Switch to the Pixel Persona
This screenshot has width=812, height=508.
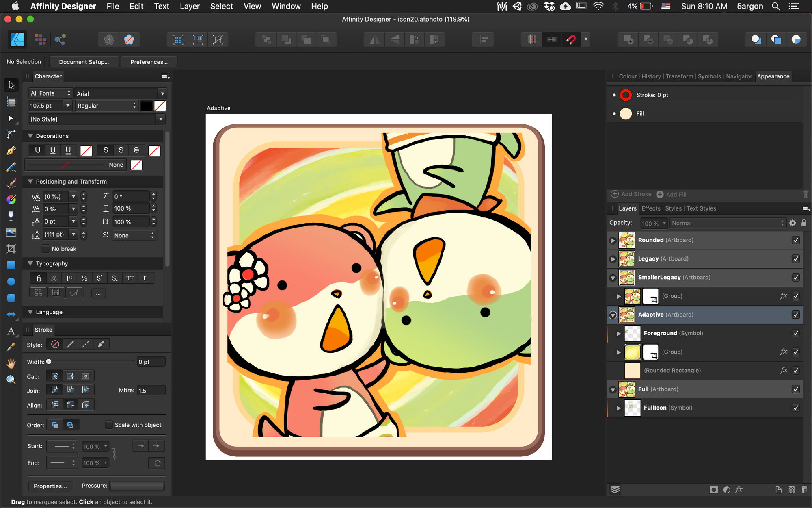point(40,39)
